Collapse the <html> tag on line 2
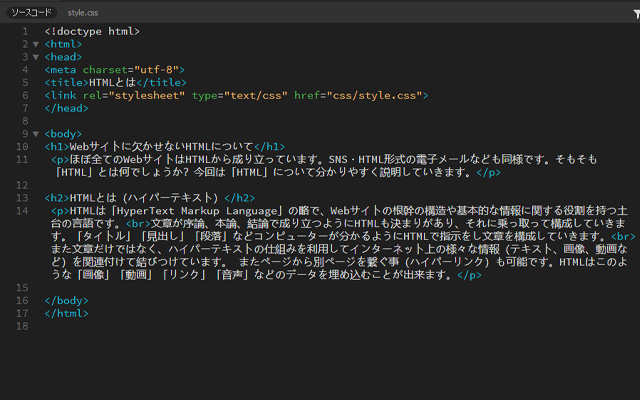Viewport: 640px width, 400px height. coord(36,45)
